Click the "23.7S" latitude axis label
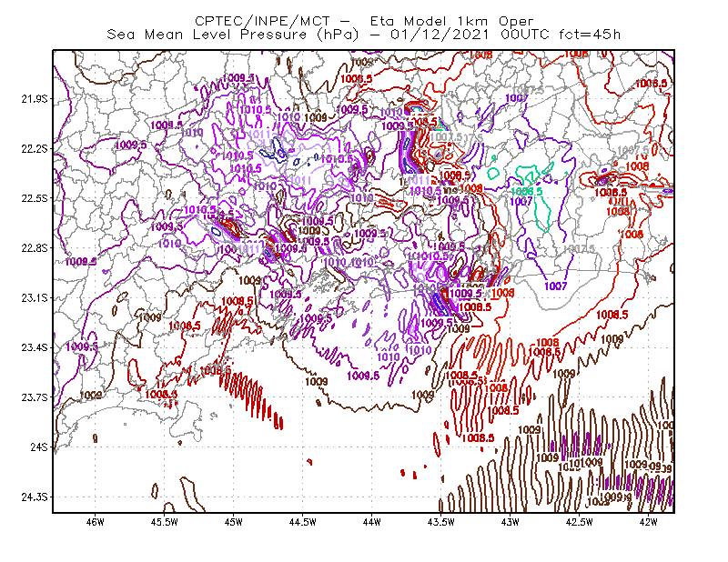The image size is (728, 562). 35,396
